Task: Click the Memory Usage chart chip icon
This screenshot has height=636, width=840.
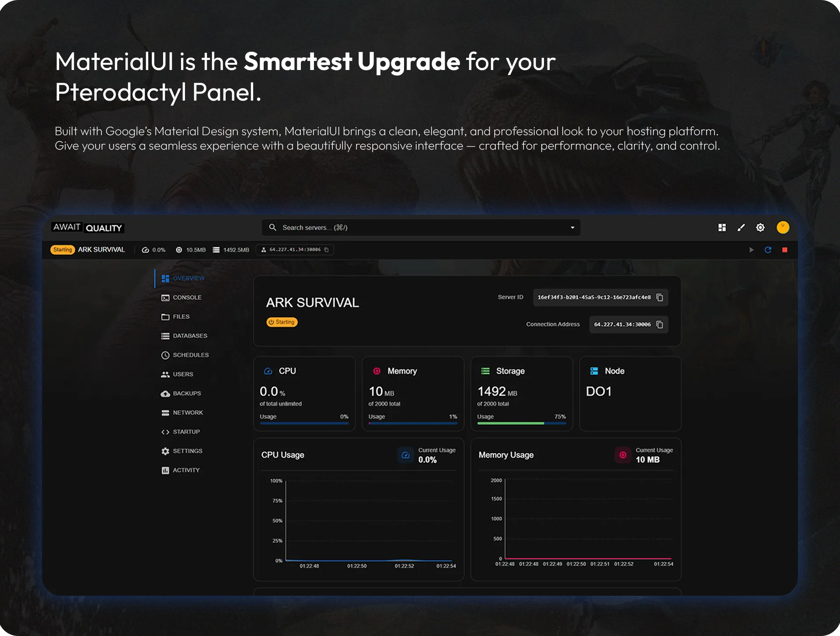Action: pos(623,455)
